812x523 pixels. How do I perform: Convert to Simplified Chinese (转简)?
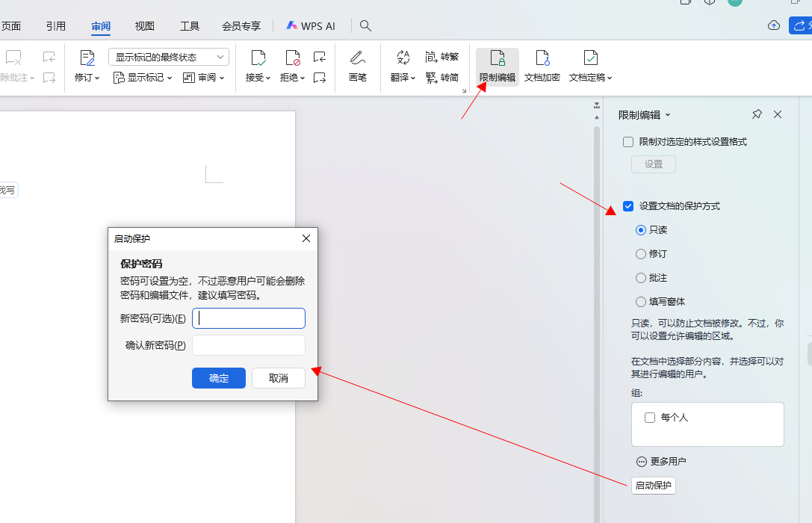click(441, 78)
